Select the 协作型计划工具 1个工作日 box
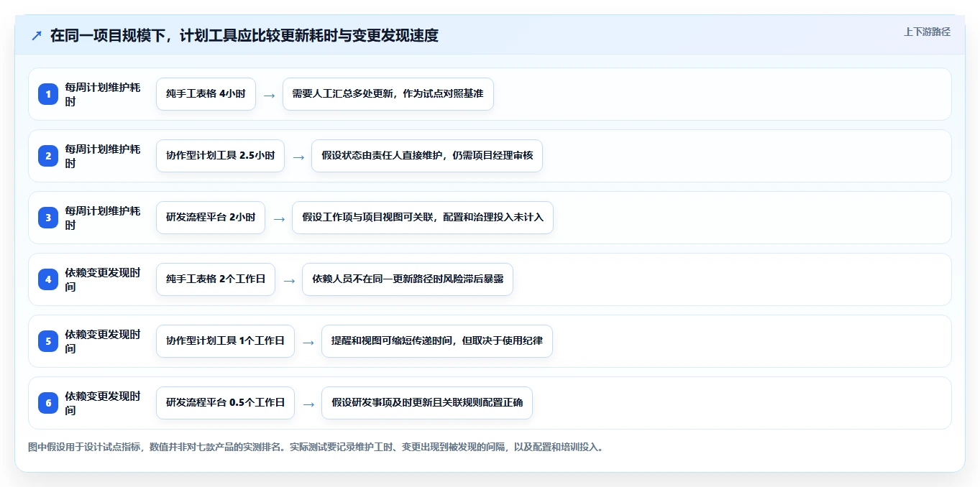Screen dimensions: 980x487 coord(225,341)
